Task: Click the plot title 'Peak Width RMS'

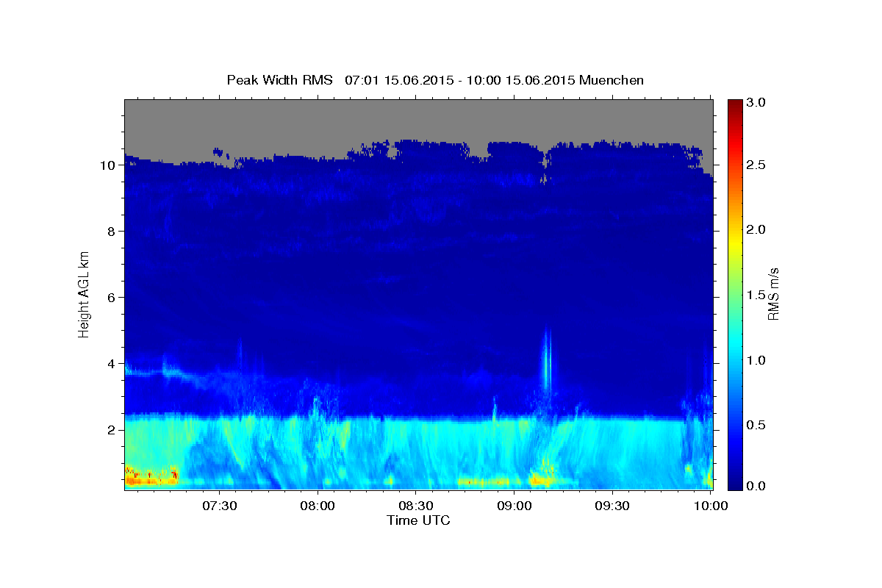Action: coord(280,80)
